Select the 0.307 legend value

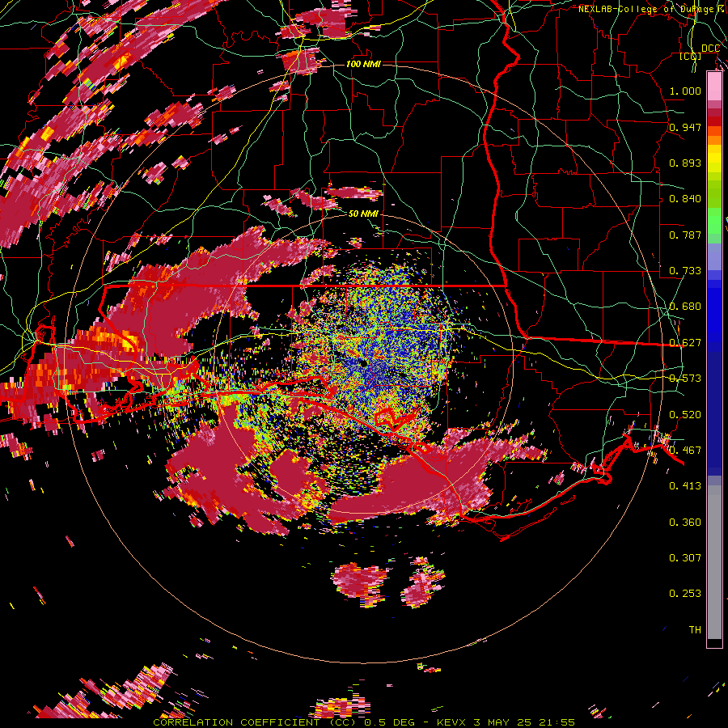point(685,558)
